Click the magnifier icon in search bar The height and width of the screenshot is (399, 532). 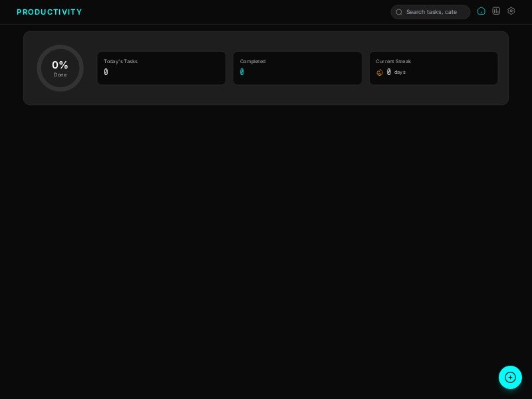click(399, 12)
